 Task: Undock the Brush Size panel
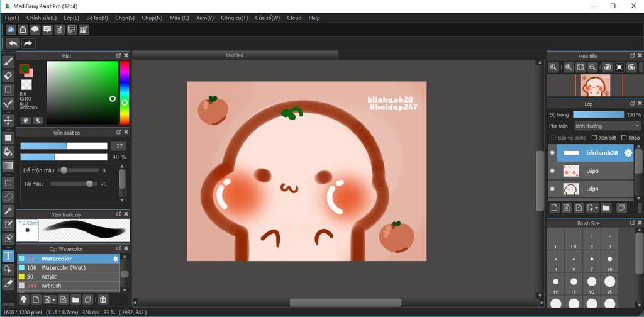(633, 223)
